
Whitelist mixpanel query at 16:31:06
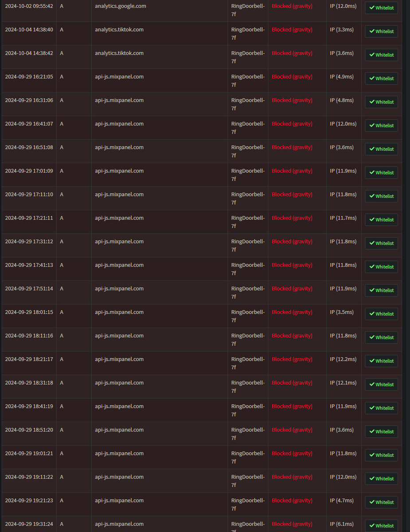coord(381,102)
